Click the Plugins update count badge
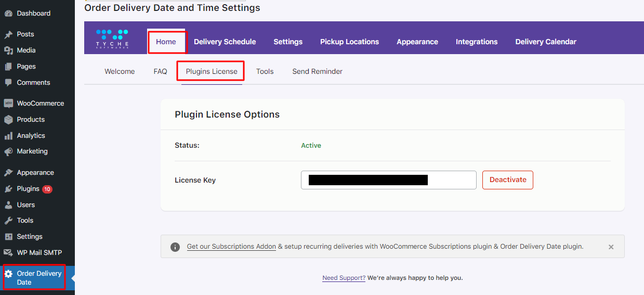The width and height of the screenshot is (644, 295). point(47,189)
